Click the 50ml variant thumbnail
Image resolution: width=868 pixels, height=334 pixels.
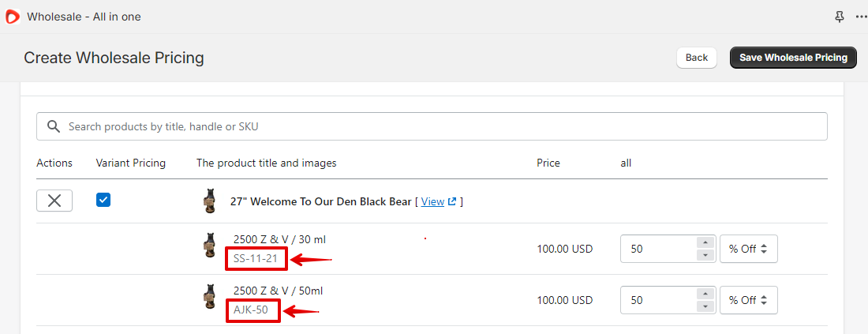[x=209, y=297]
